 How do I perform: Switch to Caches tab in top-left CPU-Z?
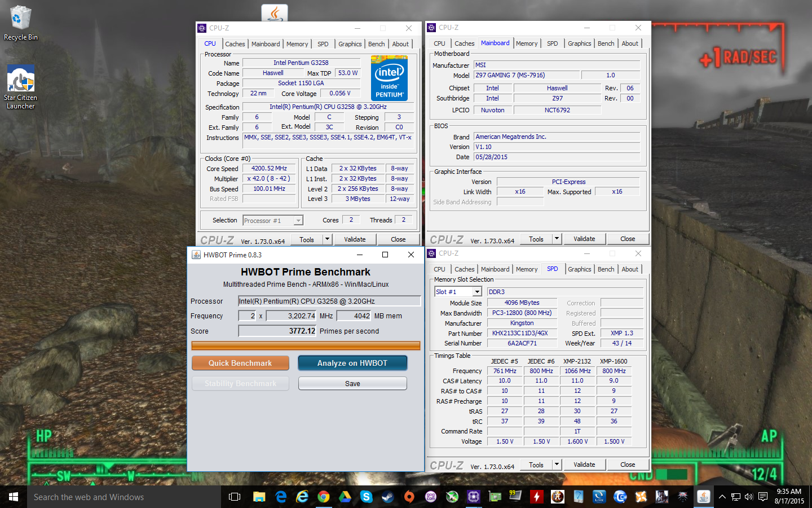coord(235,44)
